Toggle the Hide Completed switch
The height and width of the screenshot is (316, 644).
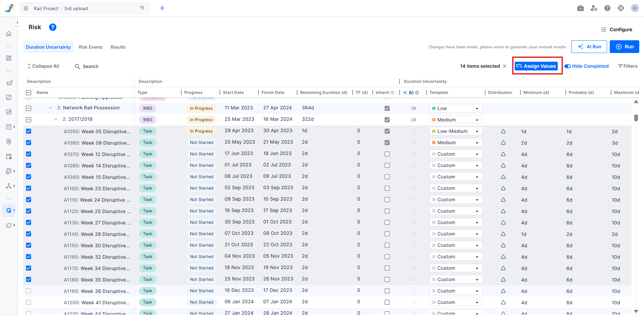click(567, 66)
